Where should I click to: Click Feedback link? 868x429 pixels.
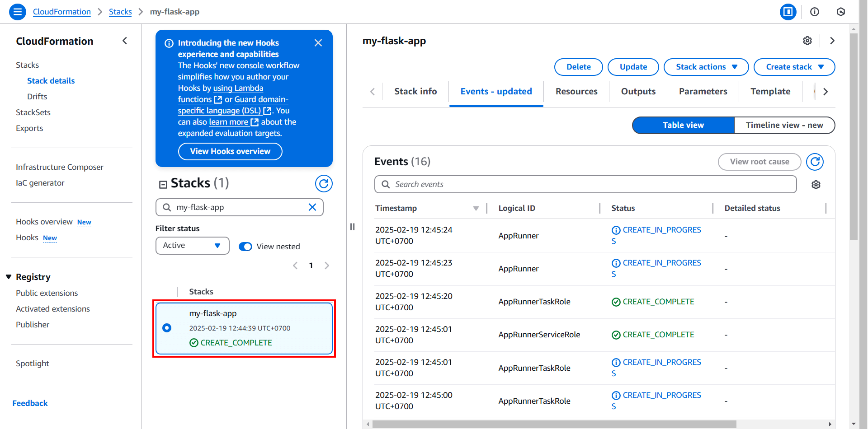coord(30,403)
